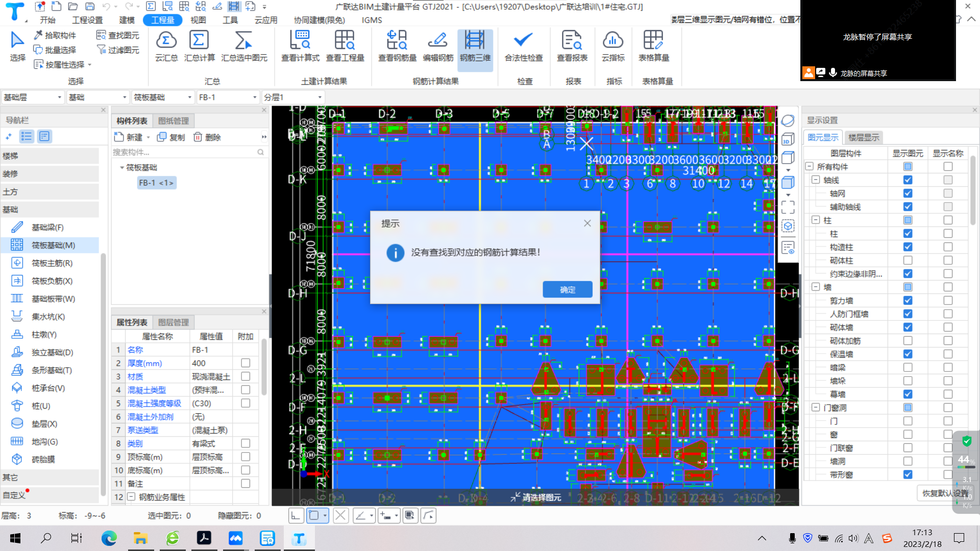The width and height of the screenshot is (980, 551).
Task: Switch to the 图层管理 tab
Action: (x=174, y=322)
